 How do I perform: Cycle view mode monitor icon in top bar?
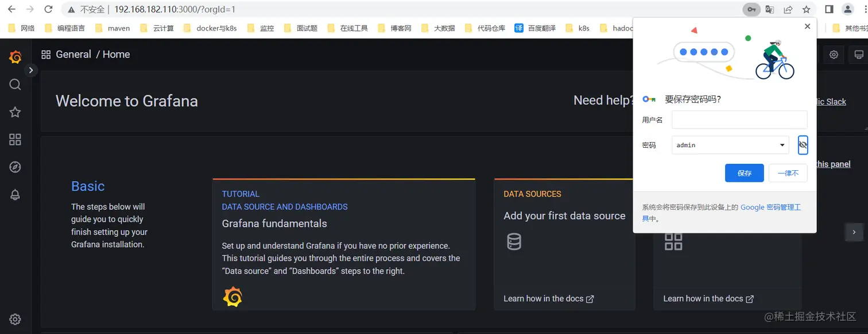(x=859, y=55)
